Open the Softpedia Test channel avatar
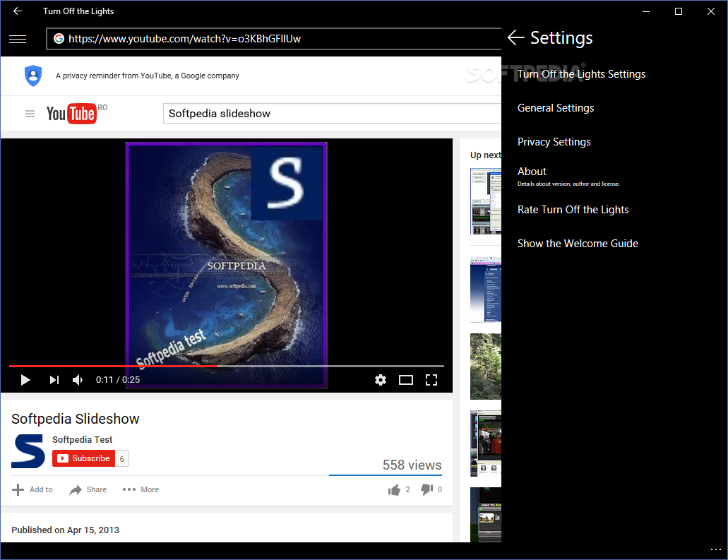The image size is (728, 560). (28, 451)
